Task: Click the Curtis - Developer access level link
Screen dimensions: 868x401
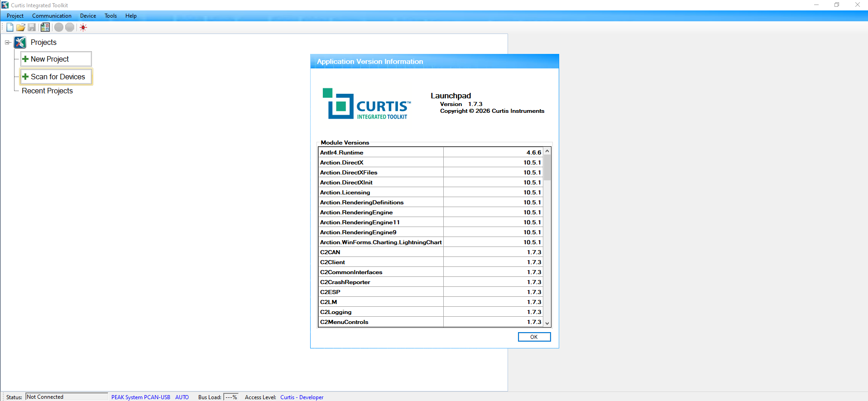Action: point(302,397)
